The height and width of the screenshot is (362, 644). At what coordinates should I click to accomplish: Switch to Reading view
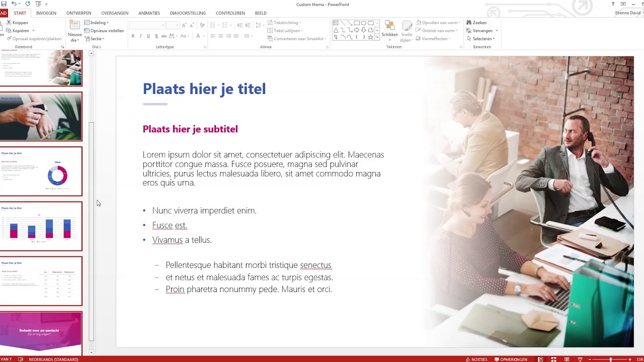(567, 359)
